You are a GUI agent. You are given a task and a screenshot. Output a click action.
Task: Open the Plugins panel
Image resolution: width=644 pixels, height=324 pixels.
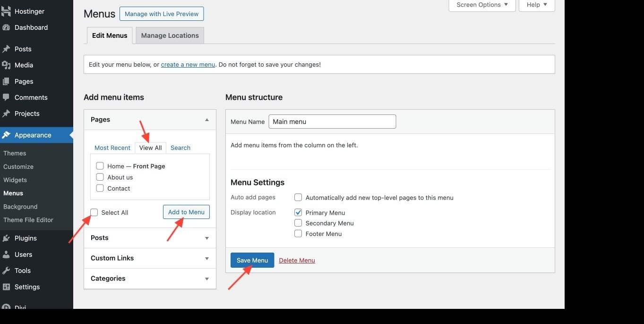tap(25, 238)
